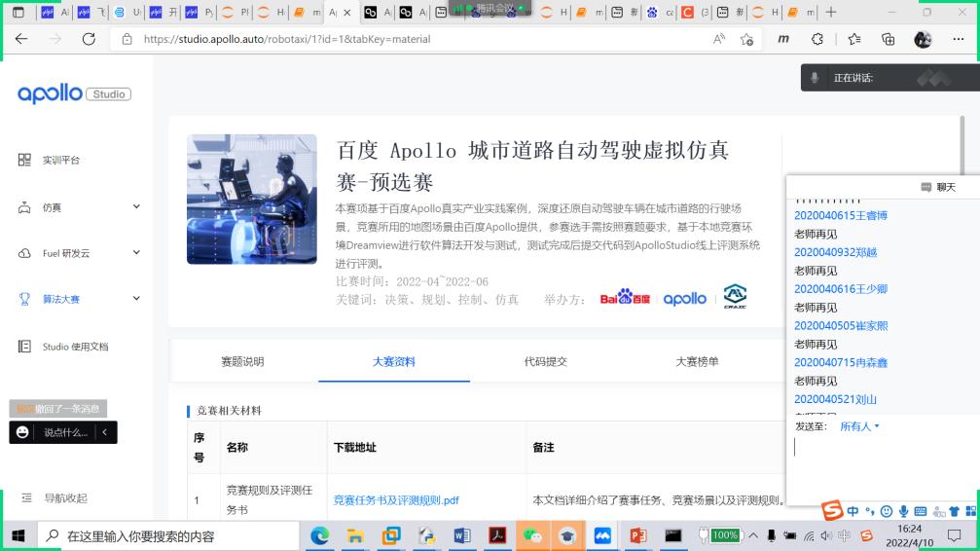This screenshot has height=551, width=980.
Task: Click the 聊天 chat panel header icon
Action: coord(926,187)
